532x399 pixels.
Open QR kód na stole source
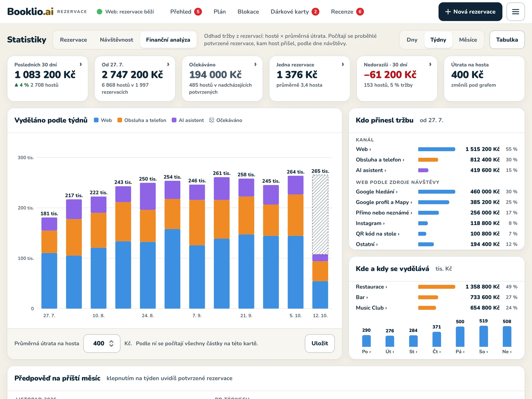(x=436, y=234)
